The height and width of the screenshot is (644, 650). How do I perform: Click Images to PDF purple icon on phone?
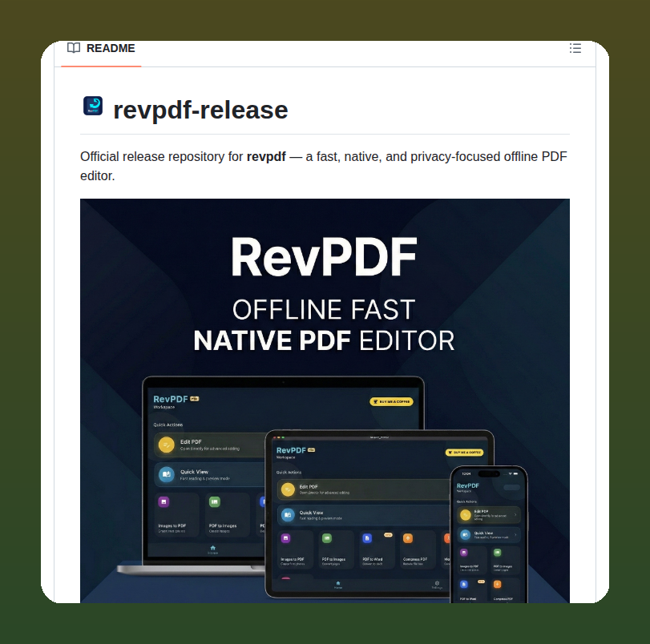464,553
